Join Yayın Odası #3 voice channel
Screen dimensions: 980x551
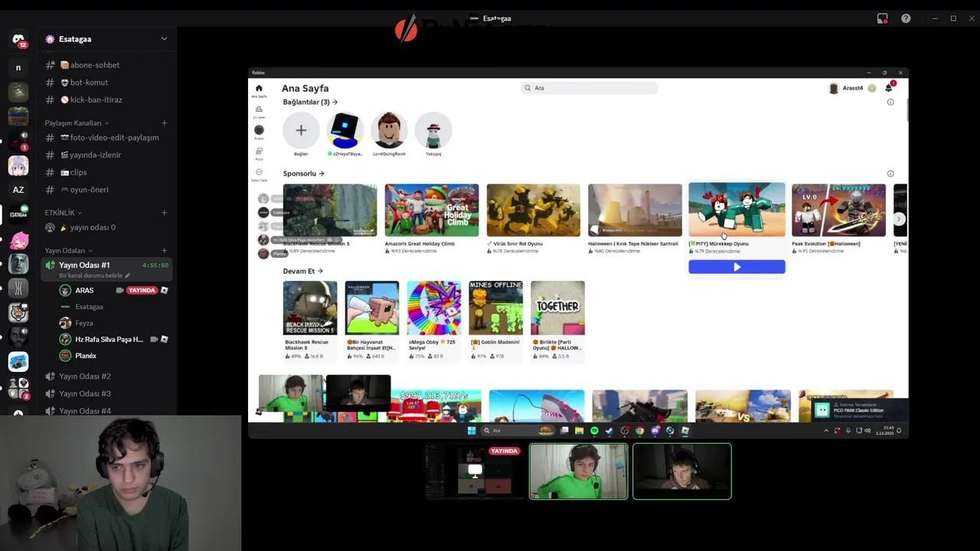106,393
